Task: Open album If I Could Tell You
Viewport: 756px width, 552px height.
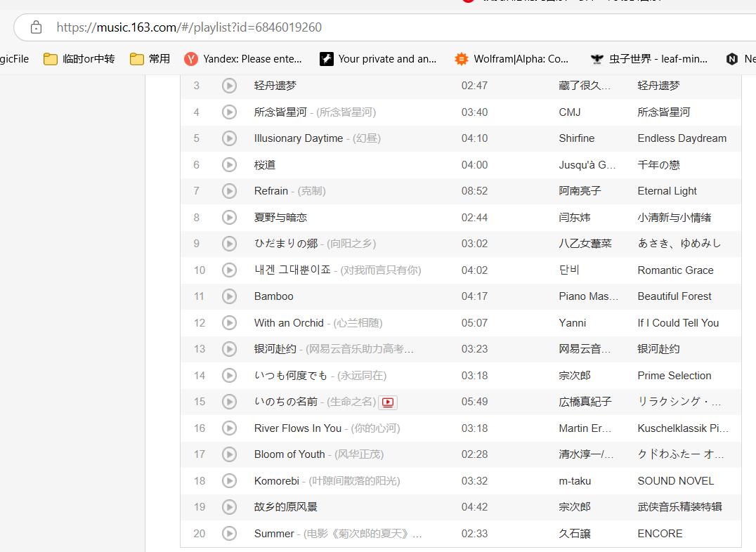Action: [679, 322]
